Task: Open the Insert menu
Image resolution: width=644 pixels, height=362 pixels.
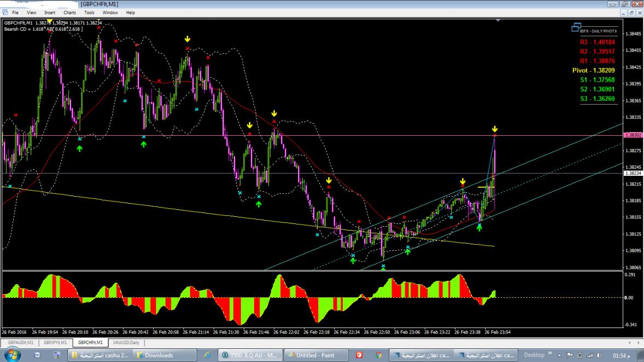Action: coord(50,12)
